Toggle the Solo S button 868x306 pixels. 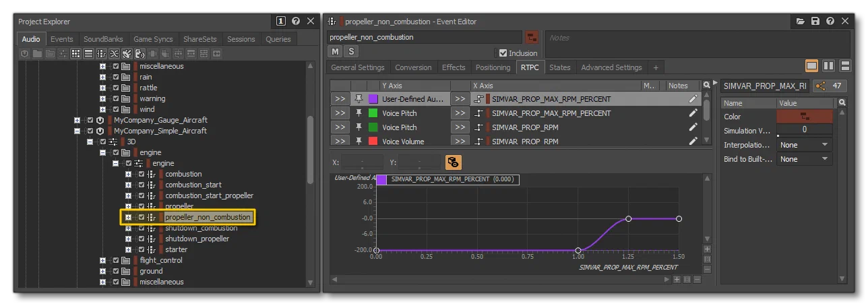pos(352,52)
